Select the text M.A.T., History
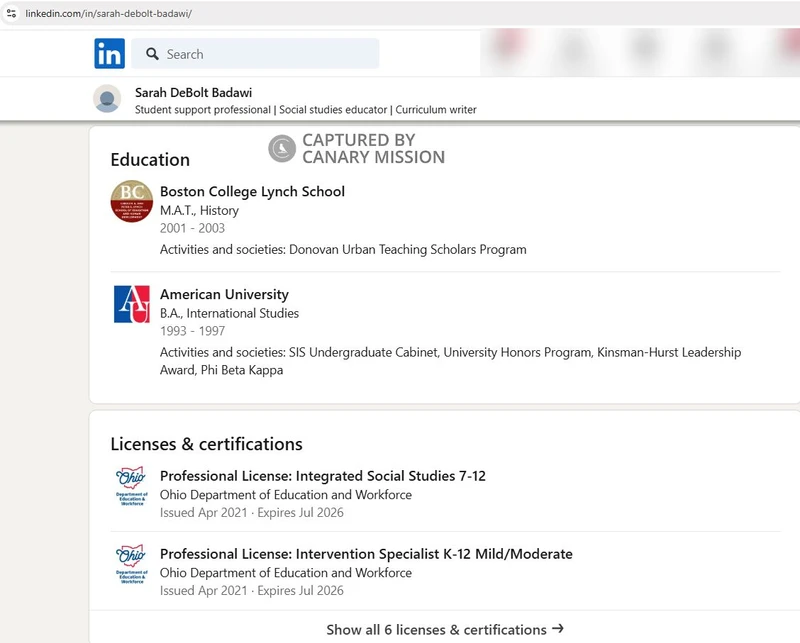Viewport: 800px width, 643px height. tap(199, 210)
